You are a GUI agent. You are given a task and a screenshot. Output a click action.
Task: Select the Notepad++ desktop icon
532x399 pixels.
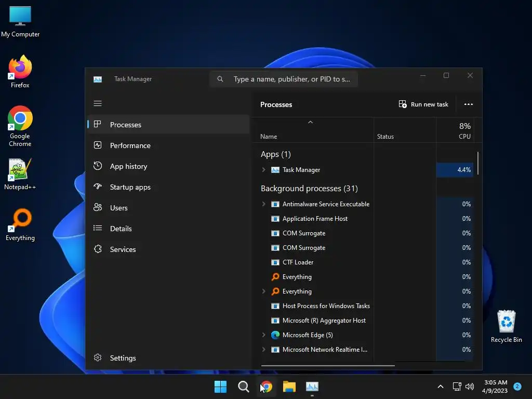20,174
